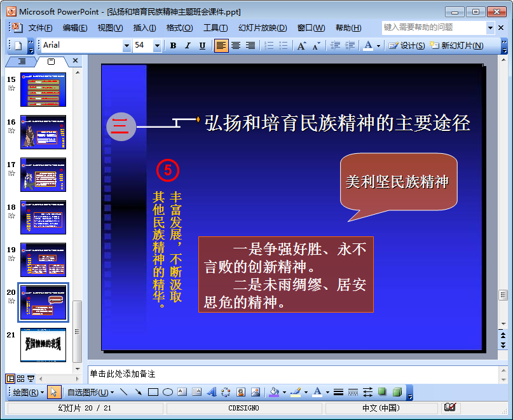Select slide 15 thumbnail

click(43, 90)
